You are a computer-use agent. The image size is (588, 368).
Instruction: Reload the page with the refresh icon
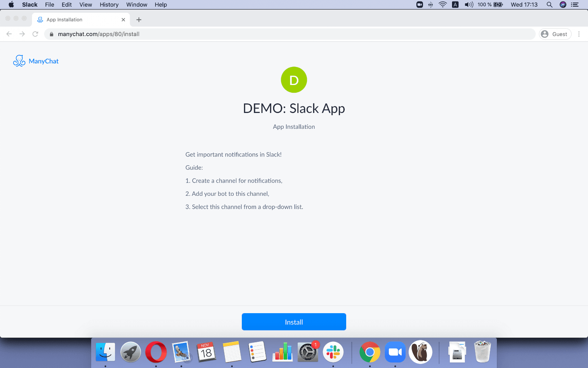pyautogui.click(x=35, y=34)
